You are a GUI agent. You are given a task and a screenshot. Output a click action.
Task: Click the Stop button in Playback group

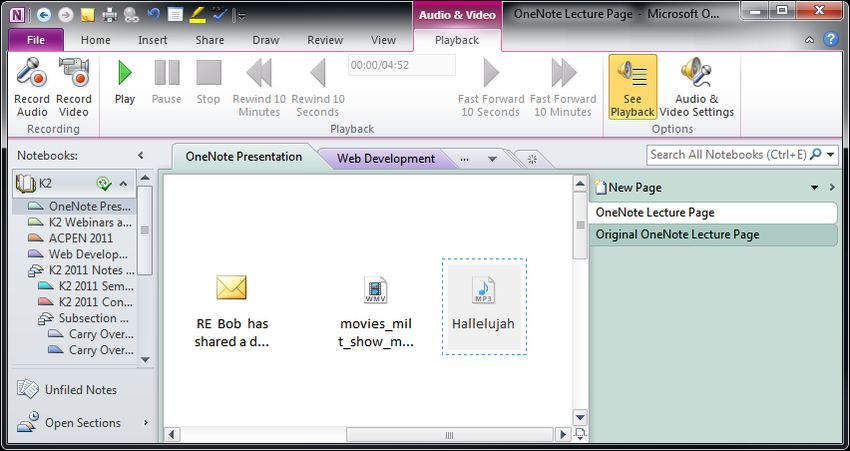point(209,81)
